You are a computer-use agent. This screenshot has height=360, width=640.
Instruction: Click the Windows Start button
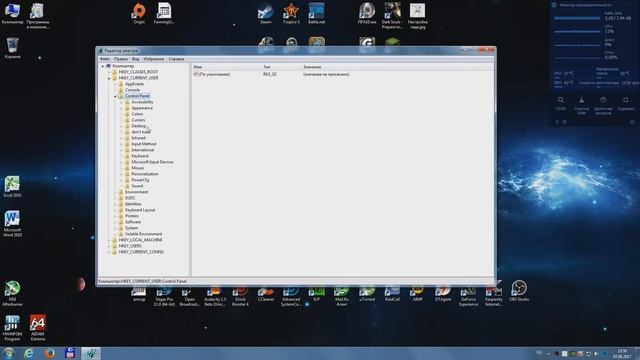pyautogui.click(x=9, y=353)
